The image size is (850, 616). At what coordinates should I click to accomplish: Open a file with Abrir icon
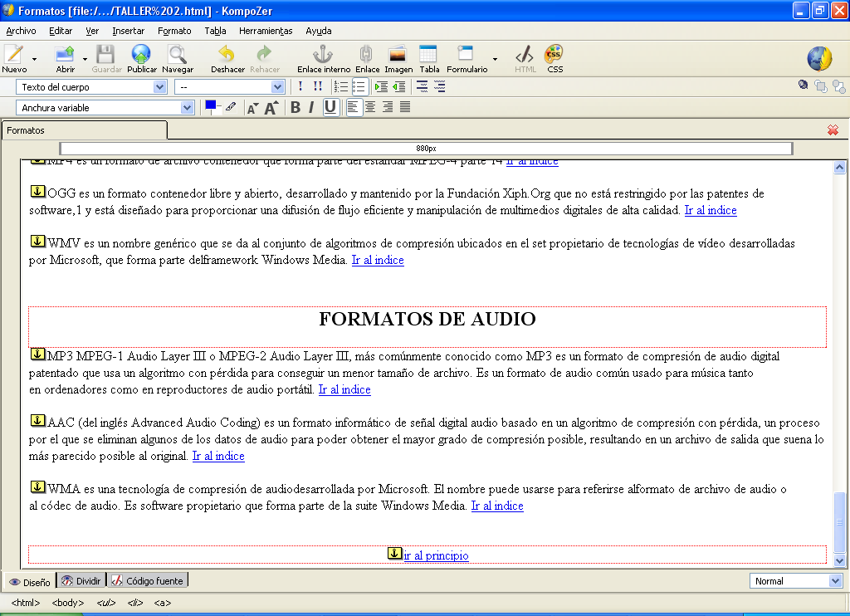coord(65,54)
